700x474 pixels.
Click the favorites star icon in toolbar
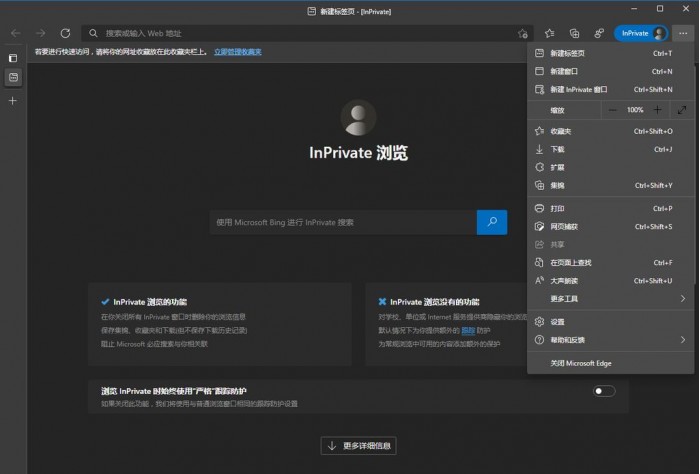point(550,33)
